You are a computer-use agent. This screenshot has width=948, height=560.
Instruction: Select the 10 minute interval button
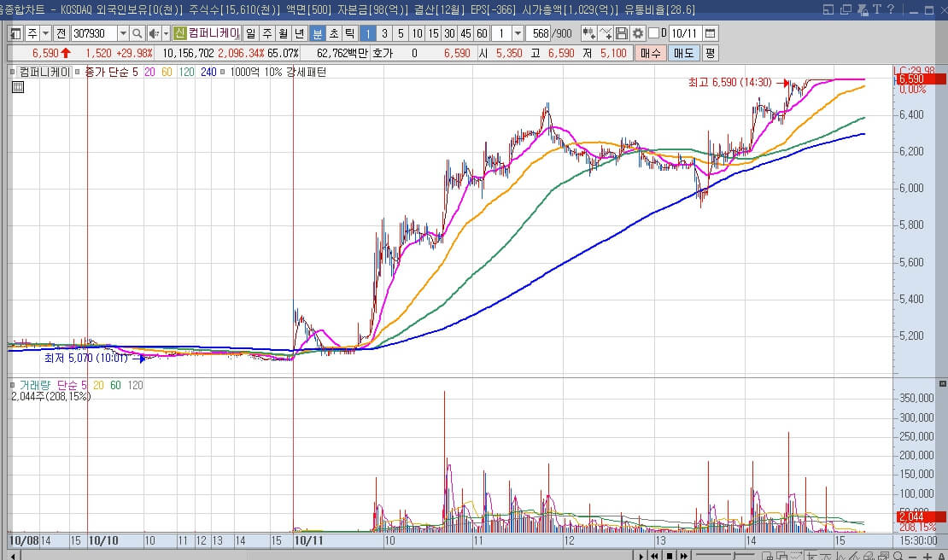click(x=417, y=33)
